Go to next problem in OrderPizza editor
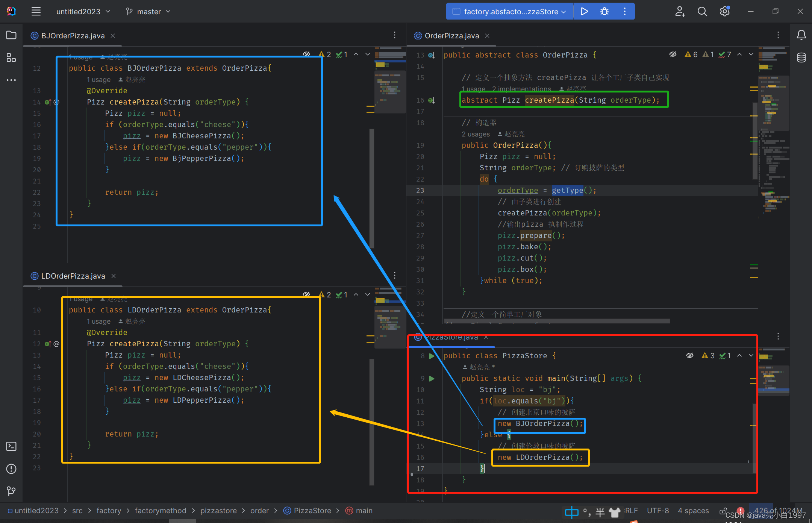The image size is (812, 523). point(751,55)
